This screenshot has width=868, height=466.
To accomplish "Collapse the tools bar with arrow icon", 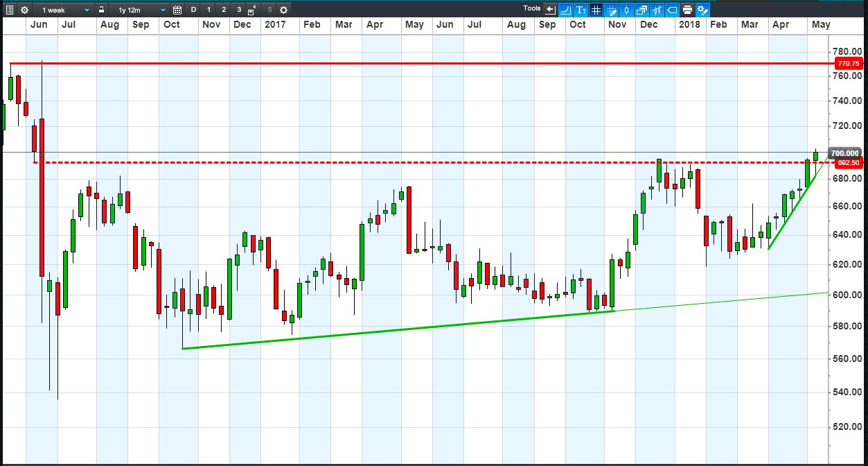I will [551, 10].
